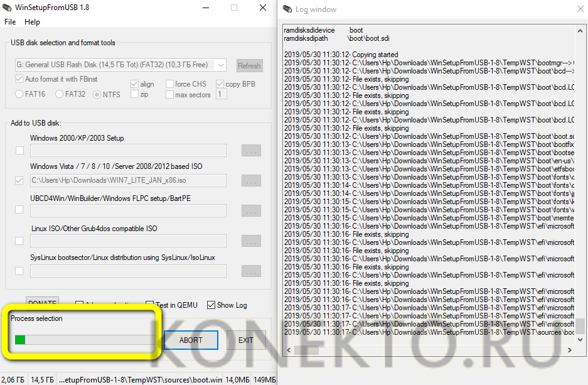Click the UBCD4Win/WinBuilder path field

pos(128,210)
